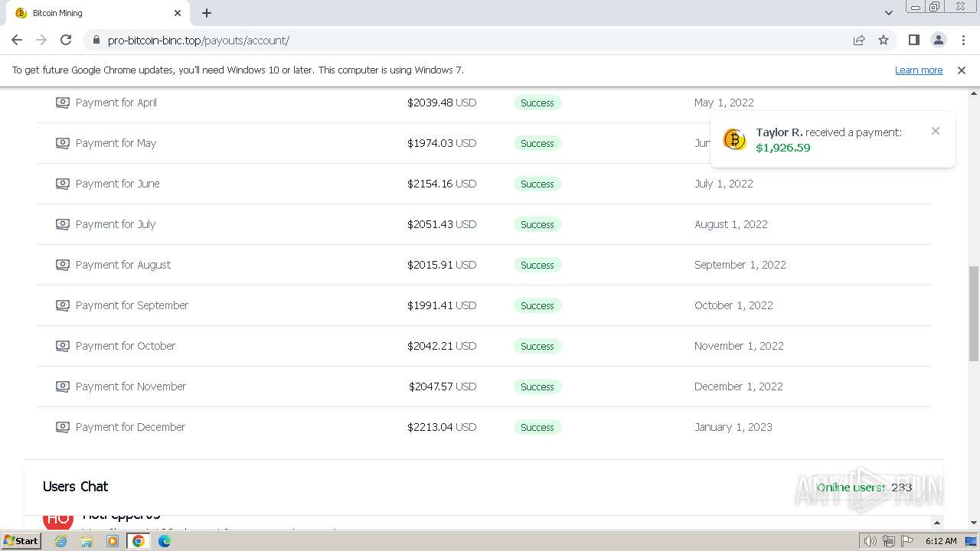Click the page vertical scrollbar thumb
This screenshot has height=551, width=980.
click(x=974, y=315)
